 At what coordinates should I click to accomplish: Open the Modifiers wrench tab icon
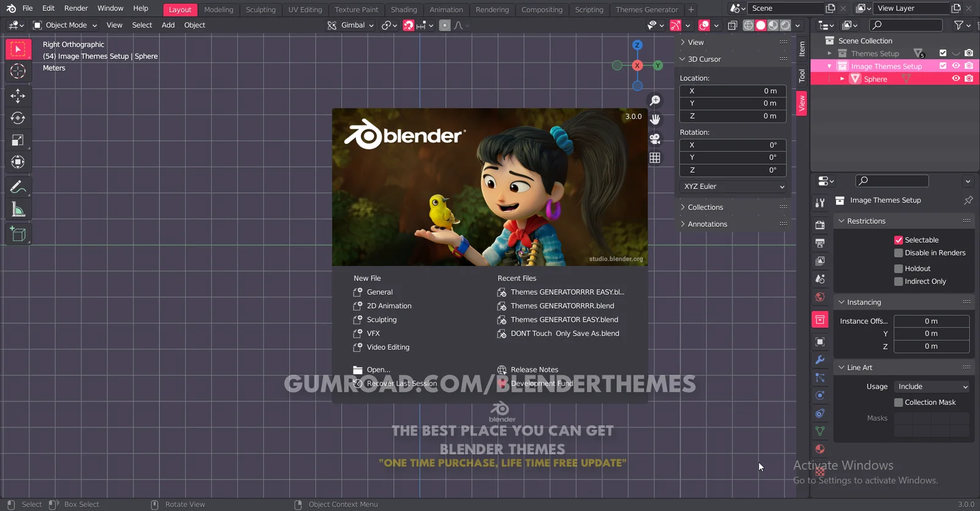[x=820, y=360]
